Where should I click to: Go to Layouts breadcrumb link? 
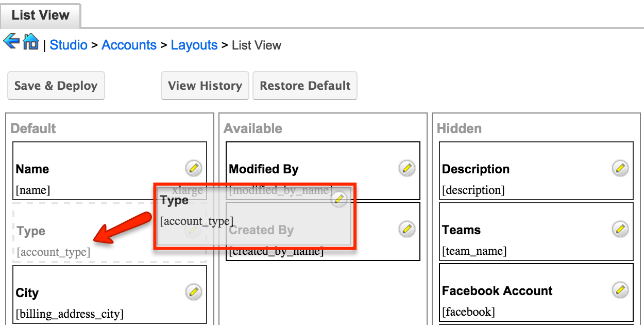tap(194, 45)
